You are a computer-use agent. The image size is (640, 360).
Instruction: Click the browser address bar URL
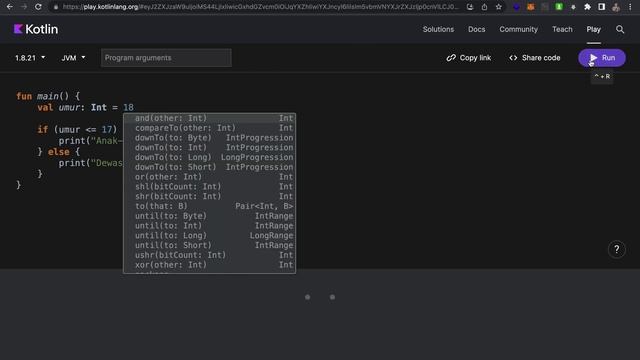click(x=260, y=7)
